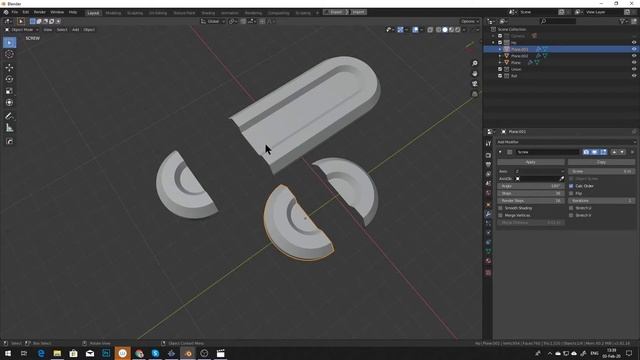Screen dimensions: 640x360
Task: Adjust the Render Steps value field
Action: pyautogui.click(x=531, y=201)
